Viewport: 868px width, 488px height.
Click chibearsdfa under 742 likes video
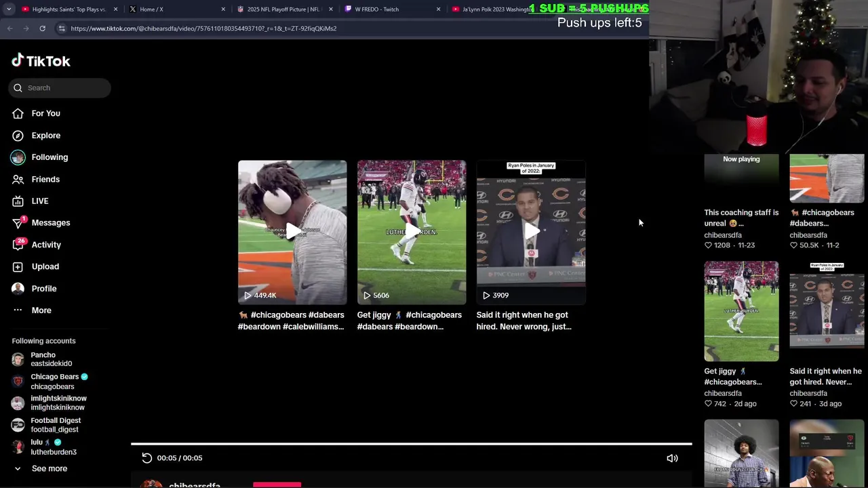723,393
